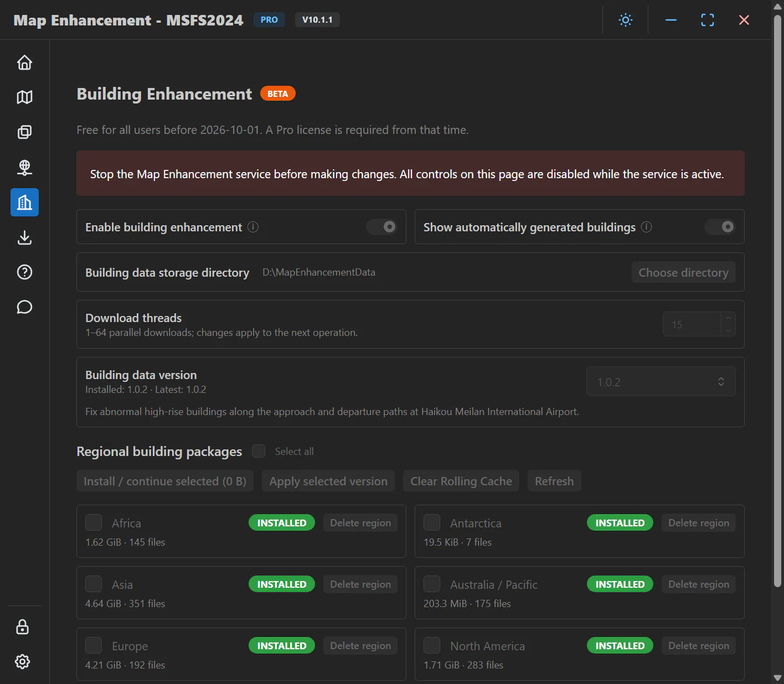Screen dimensions: 784x684
Task: Close the Map Enhancement window
Action: 744,20
